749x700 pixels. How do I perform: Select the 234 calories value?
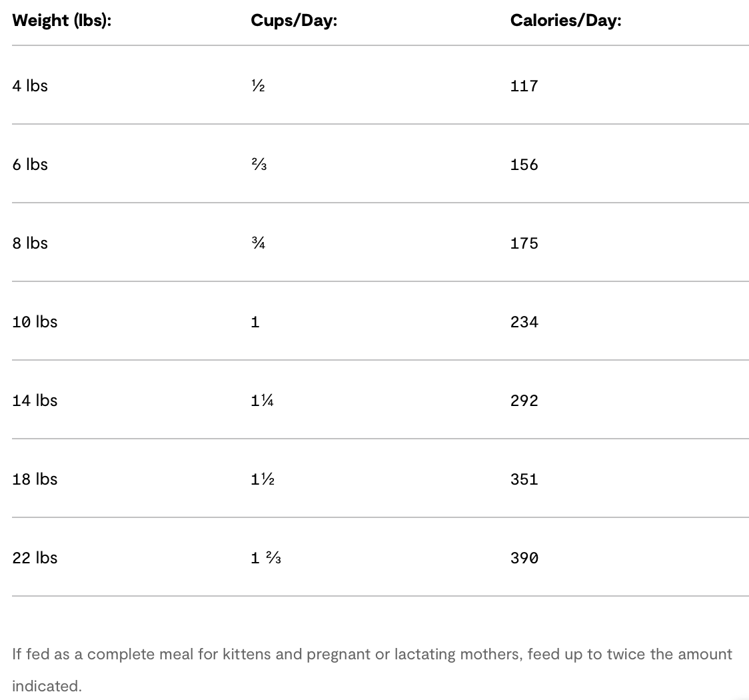524,322
